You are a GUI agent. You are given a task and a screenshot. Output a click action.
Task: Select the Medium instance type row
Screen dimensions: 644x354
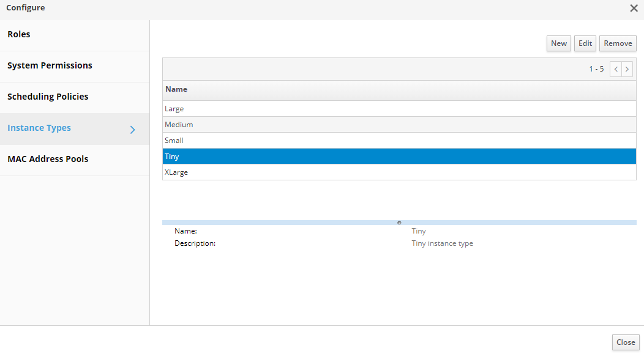click(179, 125)
